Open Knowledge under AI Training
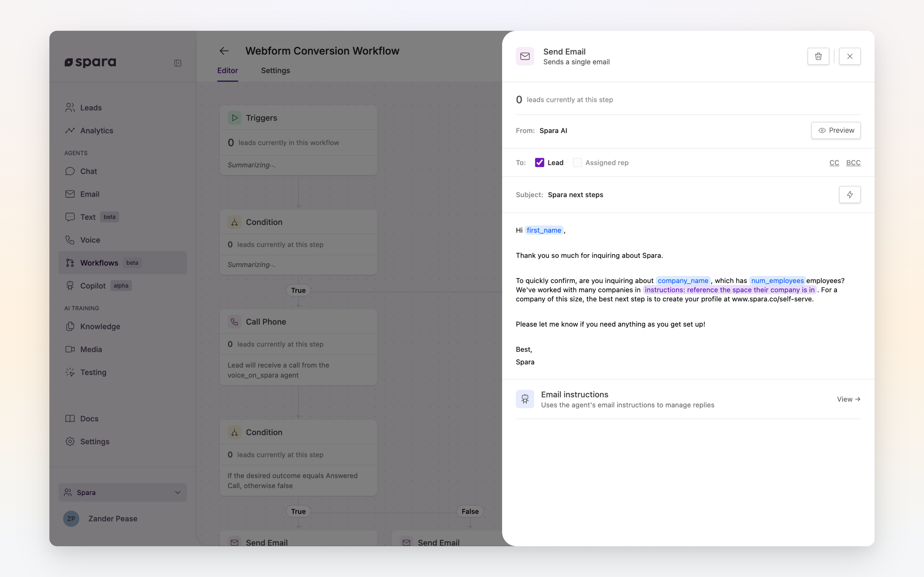Viewport: 924px width, 577px height. coord(100,327)
